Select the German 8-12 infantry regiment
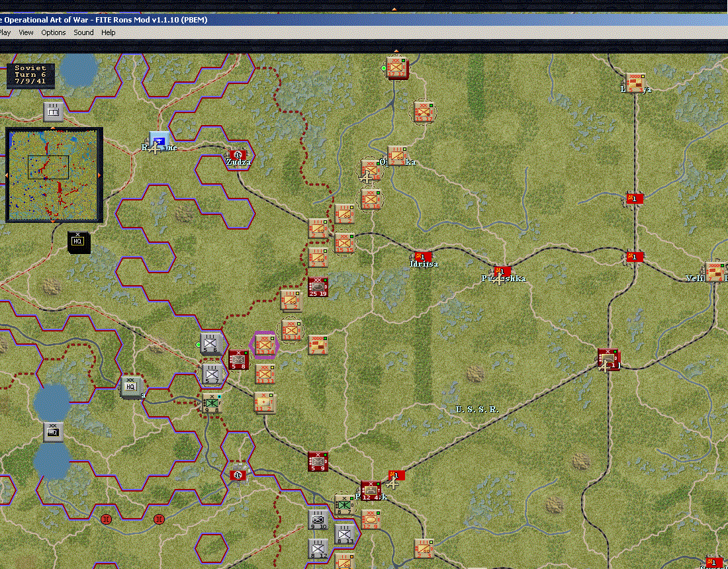 318,549
